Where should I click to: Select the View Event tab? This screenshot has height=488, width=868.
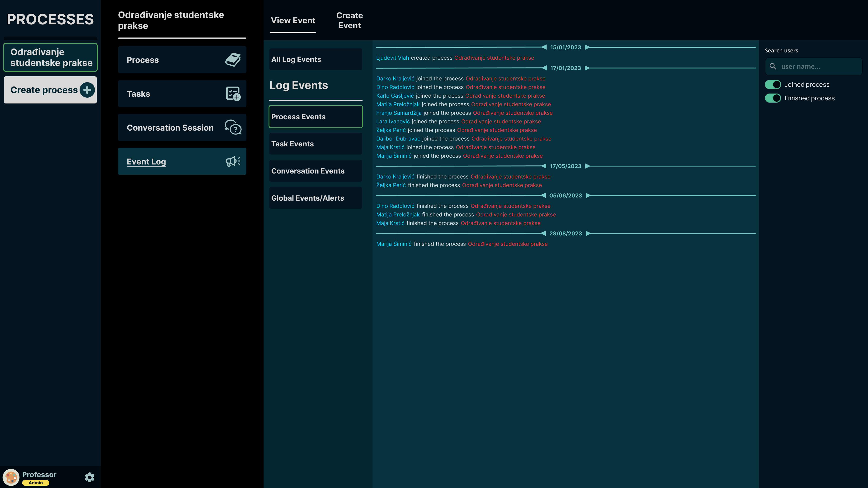[x=293, y=21]
